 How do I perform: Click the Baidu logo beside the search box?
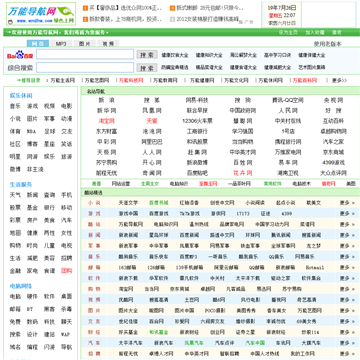pyautogui.click(x=20, y=55)
